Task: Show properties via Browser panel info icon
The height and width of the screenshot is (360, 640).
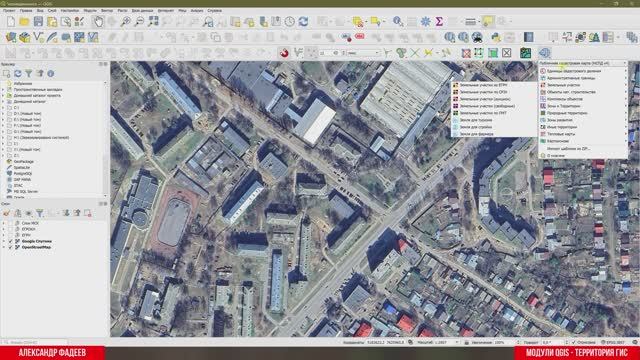Action: (x=51, y=74)
